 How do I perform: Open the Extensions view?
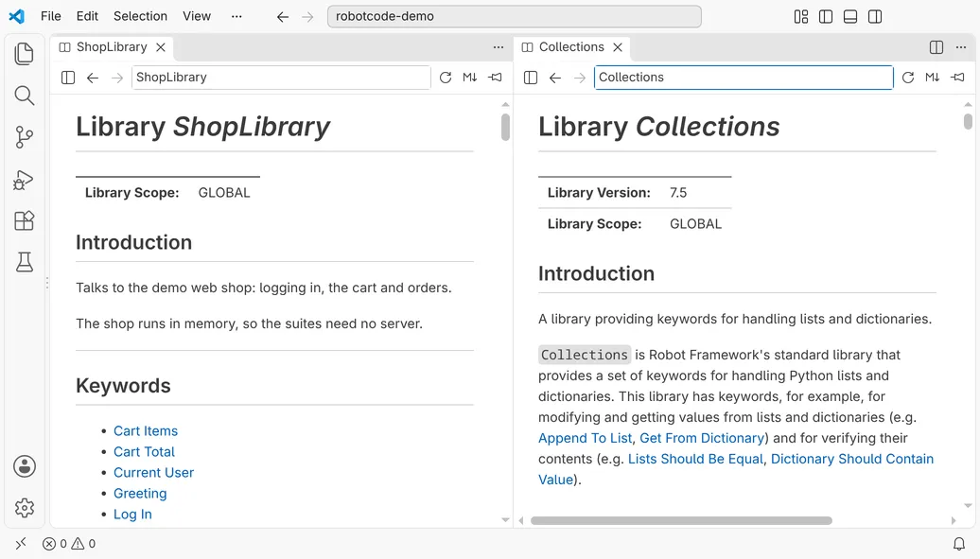coord(24,220)
